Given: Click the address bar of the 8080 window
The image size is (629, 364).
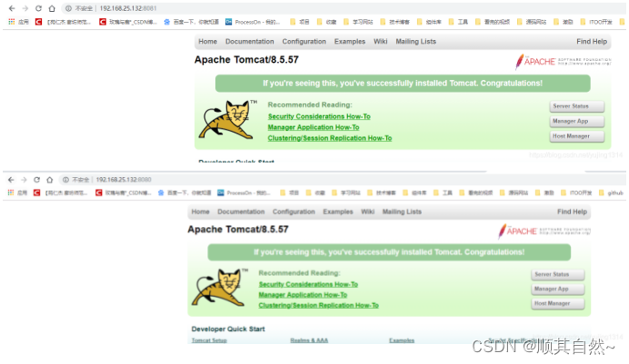Looking at the screenshot, I should click(x=341, y=180).
